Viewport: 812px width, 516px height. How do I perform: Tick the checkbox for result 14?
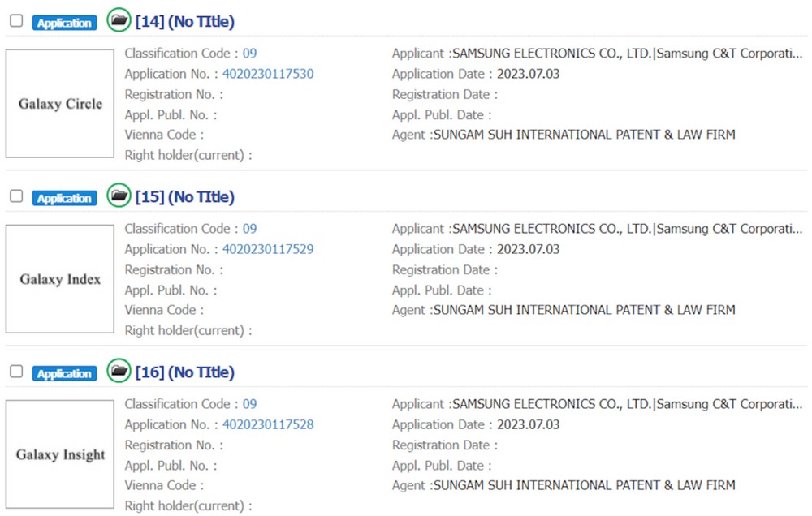coord(16,21)
